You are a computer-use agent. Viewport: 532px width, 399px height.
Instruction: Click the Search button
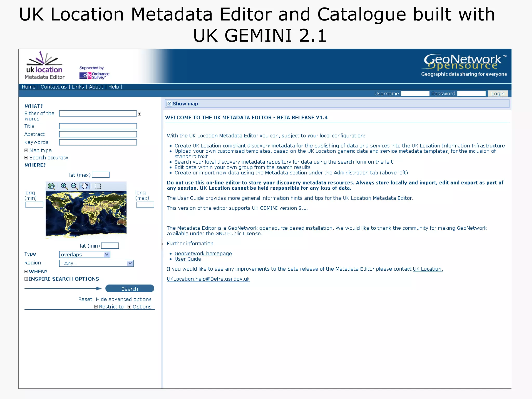(130, 289)
